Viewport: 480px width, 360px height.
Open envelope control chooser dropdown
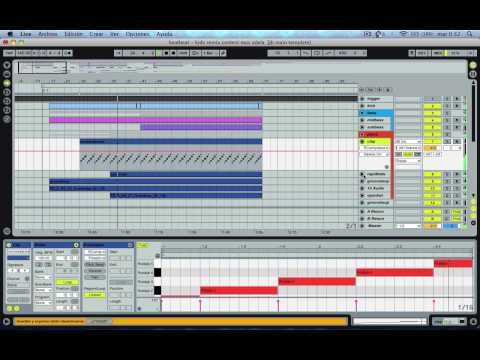(95, 258)
